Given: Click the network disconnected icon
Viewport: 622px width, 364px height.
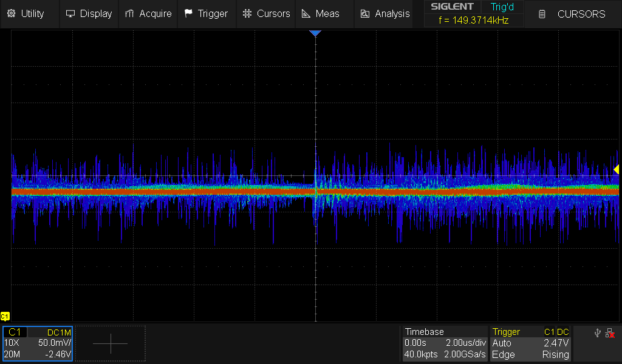Looking at the screenshot, I should point(610,332).
